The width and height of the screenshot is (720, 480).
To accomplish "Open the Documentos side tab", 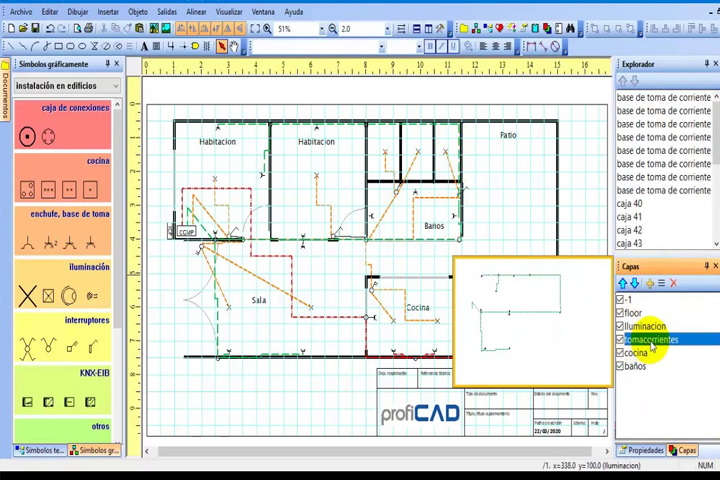I will (5, 90).
